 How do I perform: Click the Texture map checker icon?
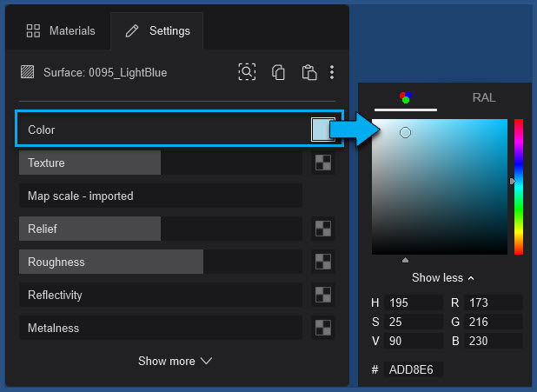pos(323,163)
